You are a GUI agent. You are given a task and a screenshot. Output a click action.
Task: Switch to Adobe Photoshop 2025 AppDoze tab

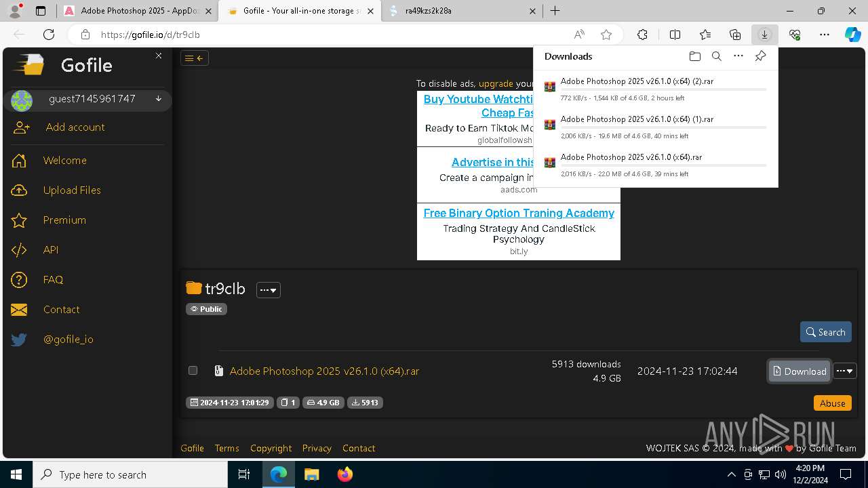138,11
